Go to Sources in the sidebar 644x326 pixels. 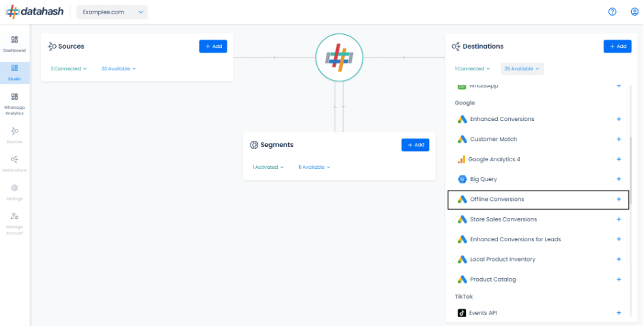pyautogui.click(x=14, y=135)
